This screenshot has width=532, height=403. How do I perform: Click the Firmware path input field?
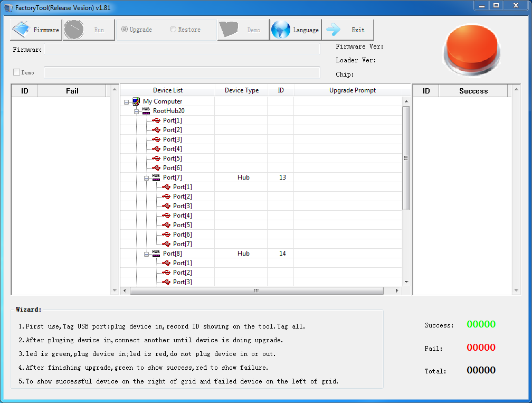pyautogui.click(x=182, y=49)
